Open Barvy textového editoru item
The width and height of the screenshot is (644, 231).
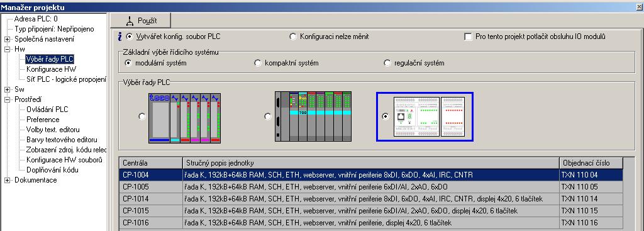[62, 140]
